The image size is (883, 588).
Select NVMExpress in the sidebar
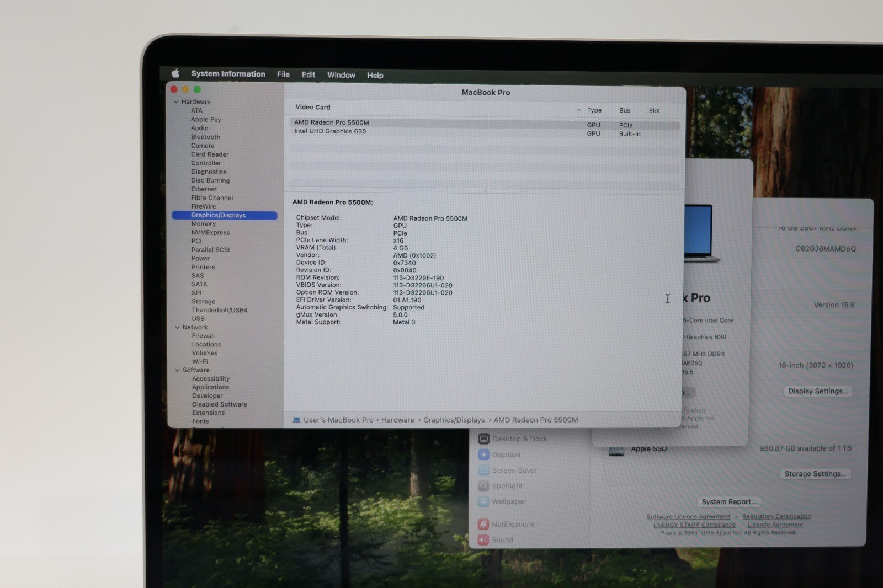point(211,233)
